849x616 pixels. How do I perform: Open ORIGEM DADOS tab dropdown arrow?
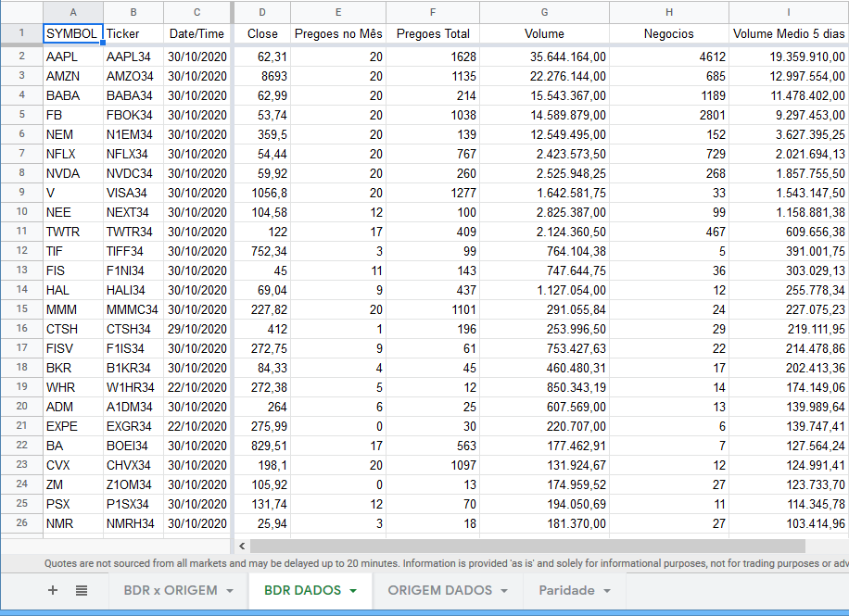point(504,591)
